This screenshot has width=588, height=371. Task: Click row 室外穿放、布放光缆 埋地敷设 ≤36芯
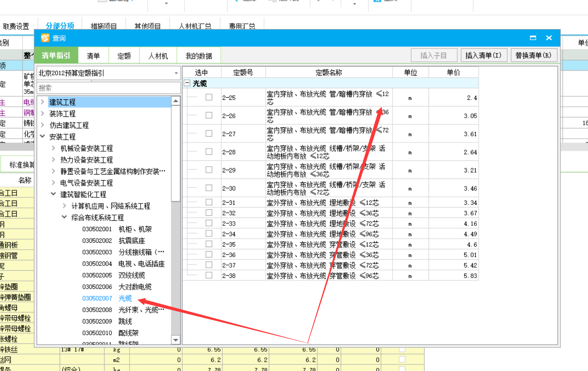pos(329,213)
